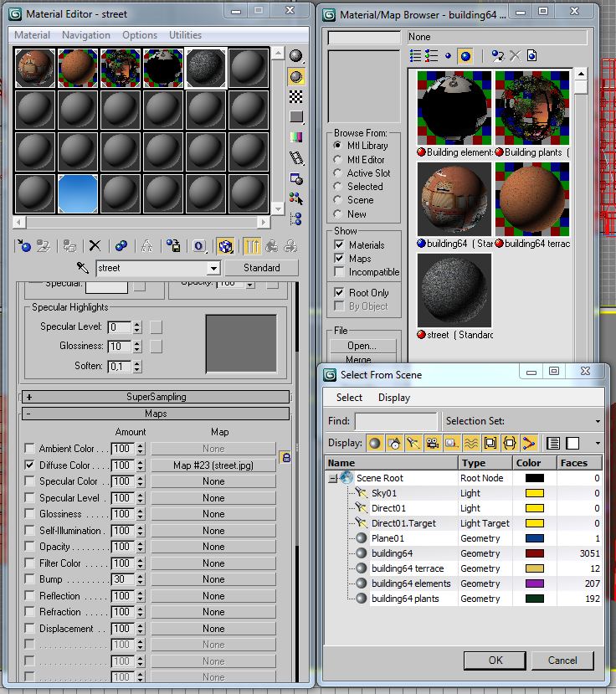
Task: Increase Specular Level spinner value
Action: pos(137,324)
